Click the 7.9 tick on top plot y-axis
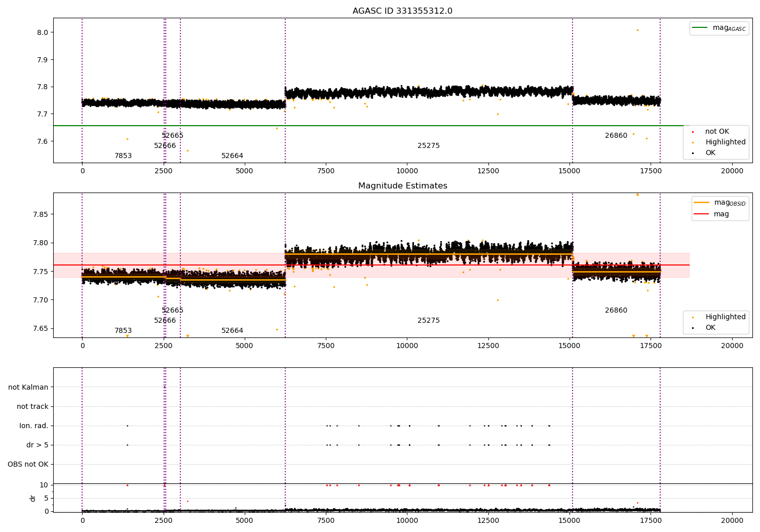 coord(43,60)
